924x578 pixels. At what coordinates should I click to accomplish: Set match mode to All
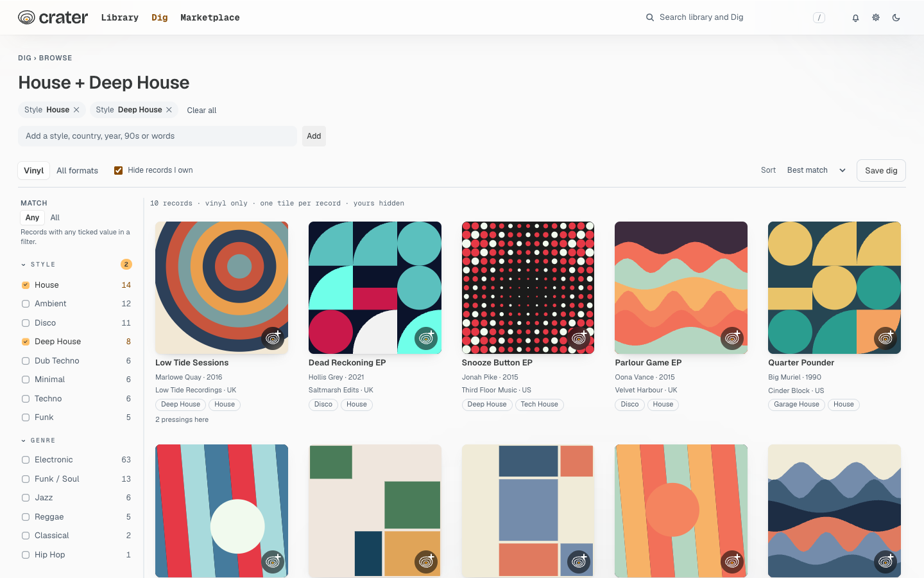pyautogui.click(x=55, y=218)
